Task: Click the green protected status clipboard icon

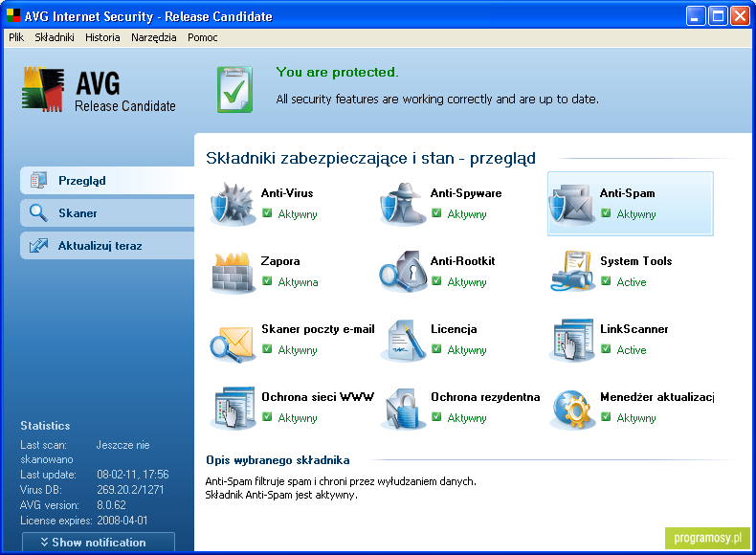Action: (234, 90)
